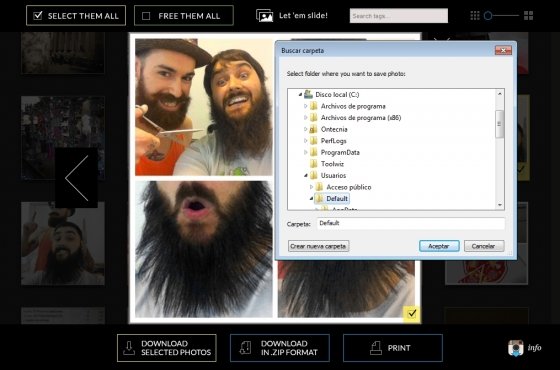560x370 pixels.
Task: Click the PRINT button
Action: pos(393,348)
